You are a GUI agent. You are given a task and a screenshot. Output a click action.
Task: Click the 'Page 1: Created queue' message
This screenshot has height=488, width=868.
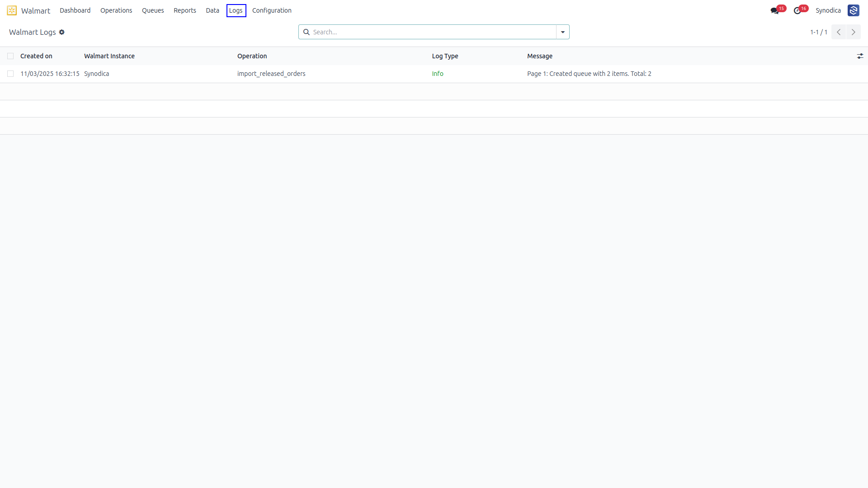pos(589,74)
